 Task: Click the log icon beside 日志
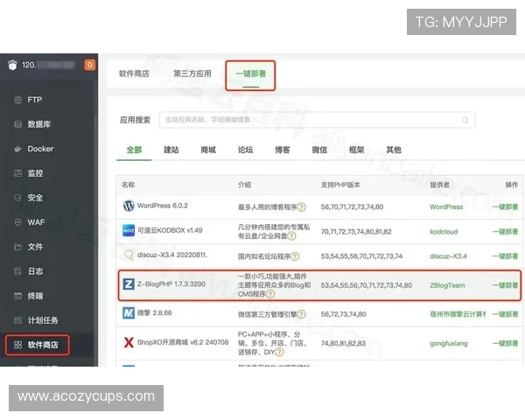pos(17,271)
